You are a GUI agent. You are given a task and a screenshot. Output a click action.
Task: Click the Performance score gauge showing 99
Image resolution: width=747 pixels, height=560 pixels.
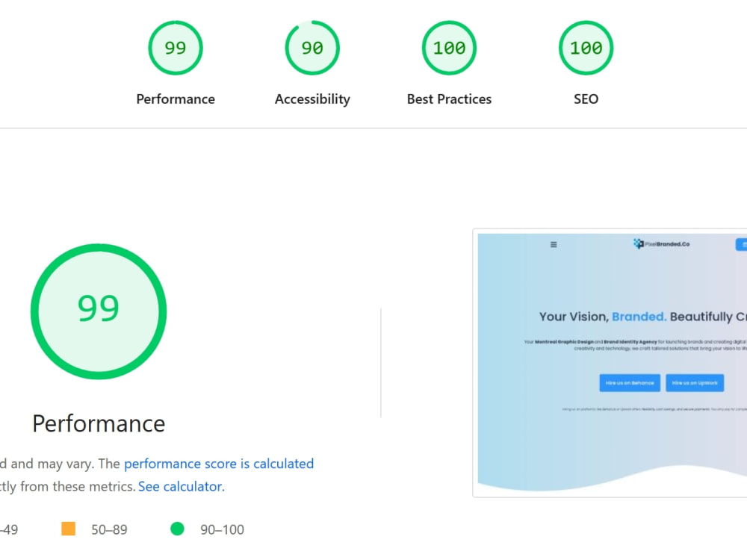click(176, 48)
